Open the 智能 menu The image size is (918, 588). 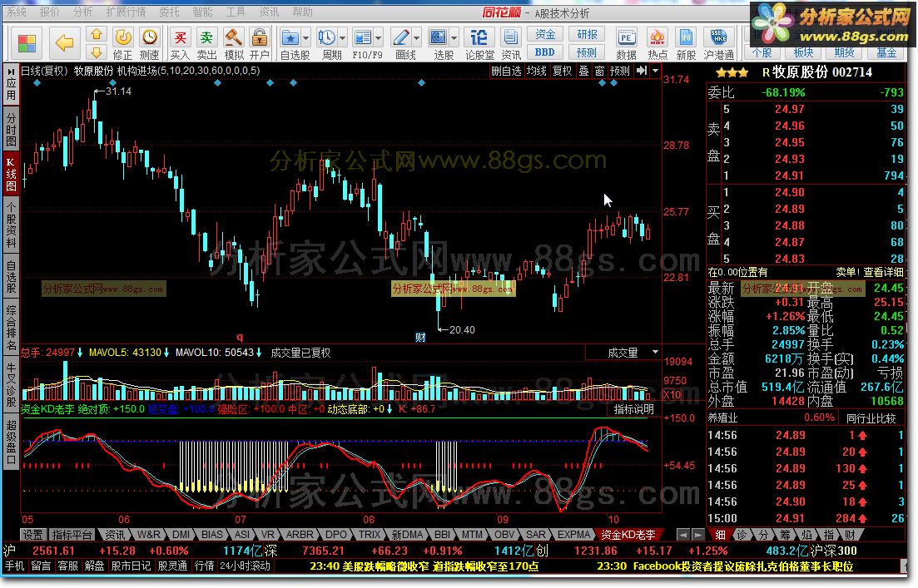coord(202,12)
